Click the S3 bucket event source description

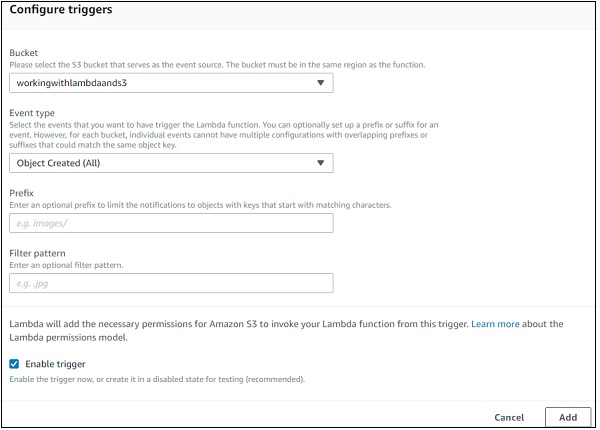(217, 65)
